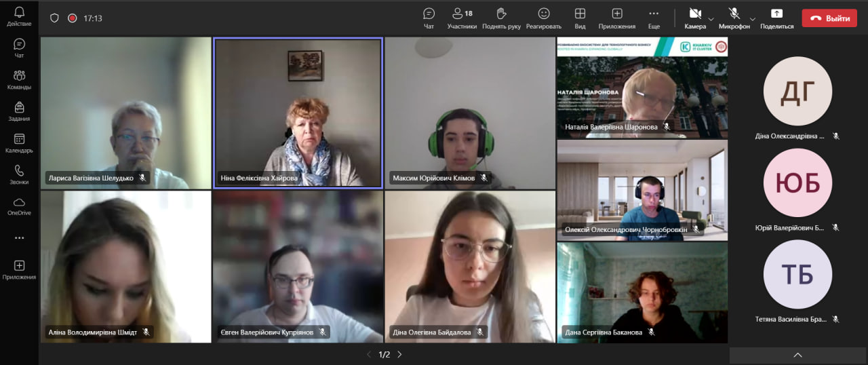Open the Teams (Команды) section

pyautogui.click(x=19, y=79)
